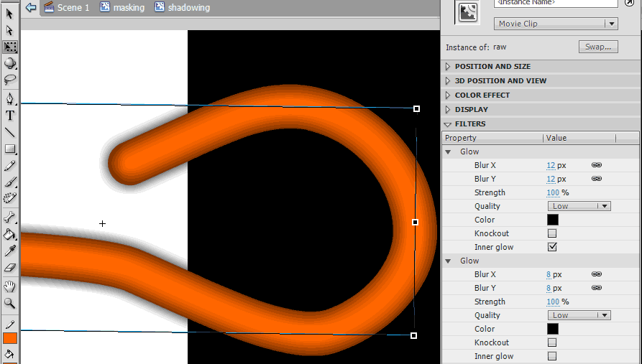This screenshot has height=364, width=642.
Task: Click the lower-right transform handle on stage
Action: click(413, 335)
